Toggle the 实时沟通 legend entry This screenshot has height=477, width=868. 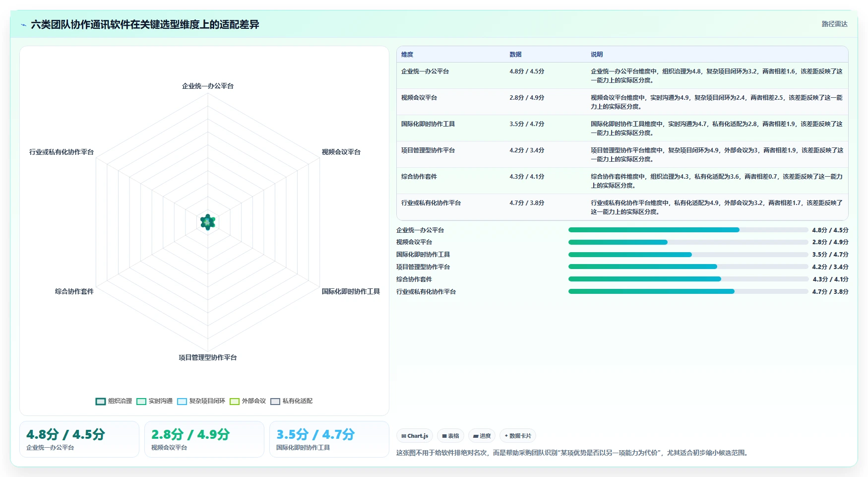[154, 401]
